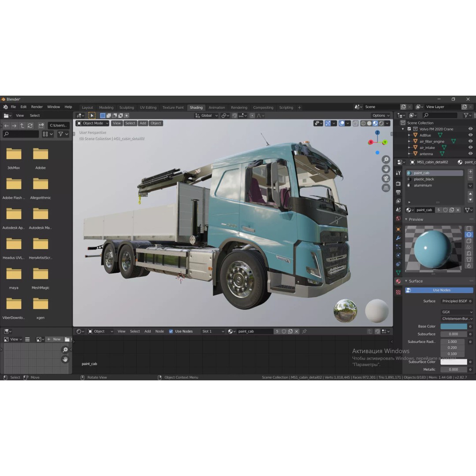Image resolution: width=476 pixels, height=476 pixels.
Task: Click Add menu button in viewport header
Action: [x=143, y=123]
